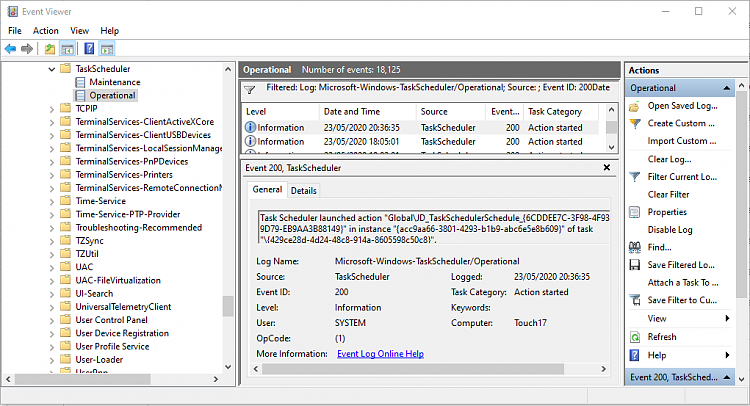This screenshot has width=750, height=406.
Task: Click the green Refresh icon in Actions
Action: [634, 337]
